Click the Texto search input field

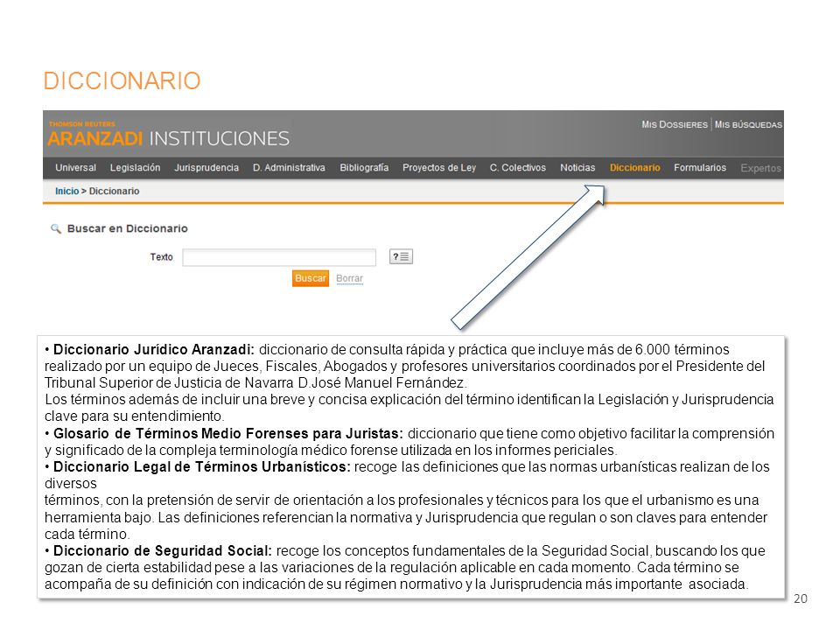[x=279, y=257]
